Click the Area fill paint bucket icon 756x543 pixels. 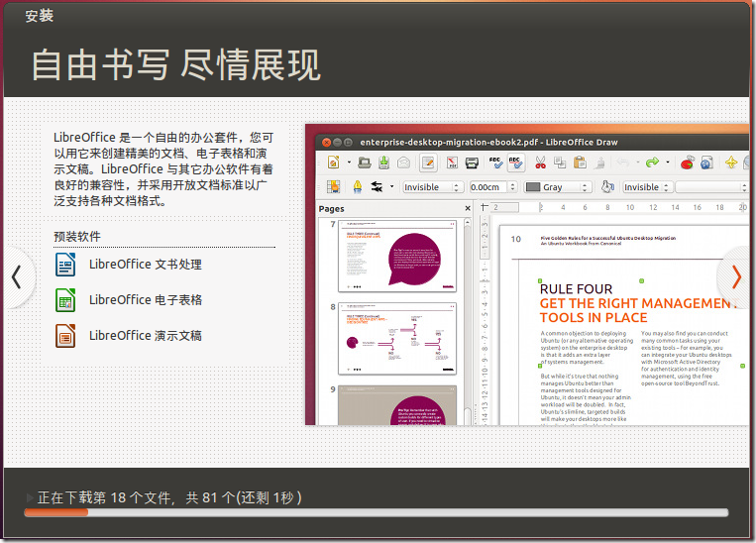pyautogui.click(x=607, y=186)
